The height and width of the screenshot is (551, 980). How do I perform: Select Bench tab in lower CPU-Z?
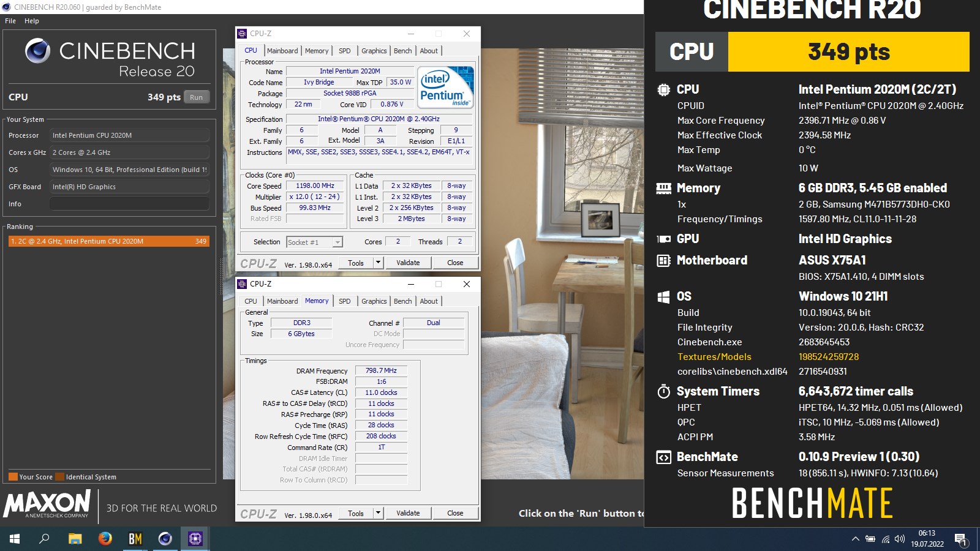[402, 301]
